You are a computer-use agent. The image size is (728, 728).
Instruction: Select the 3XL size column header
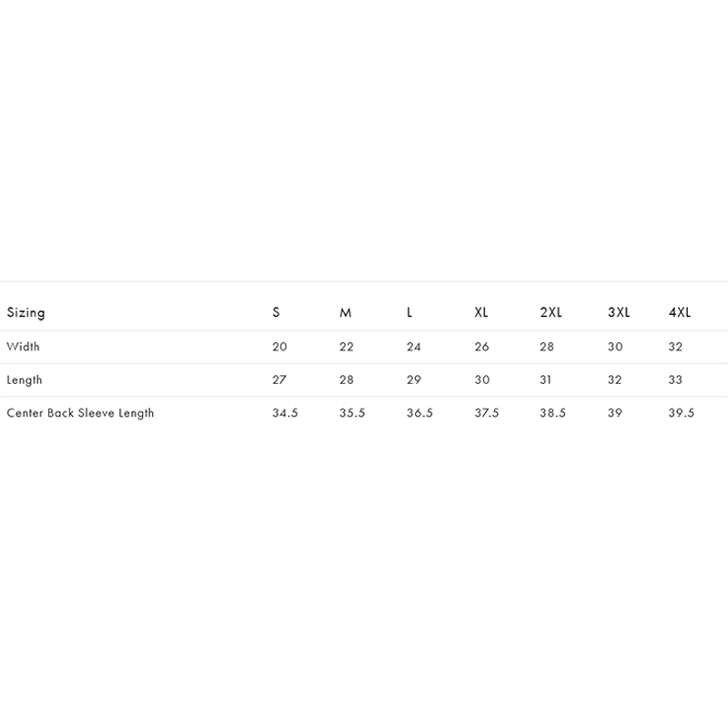click(x=619, y=312)
